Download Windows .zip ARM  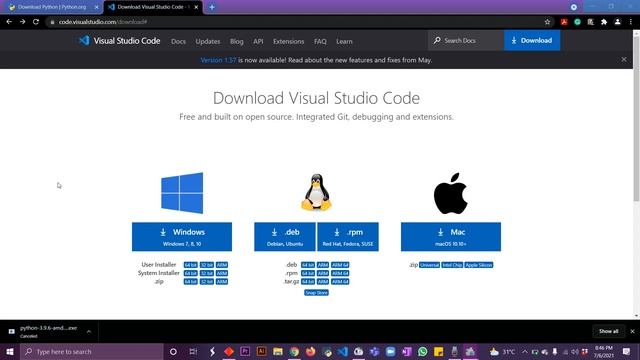coord(222,282)
